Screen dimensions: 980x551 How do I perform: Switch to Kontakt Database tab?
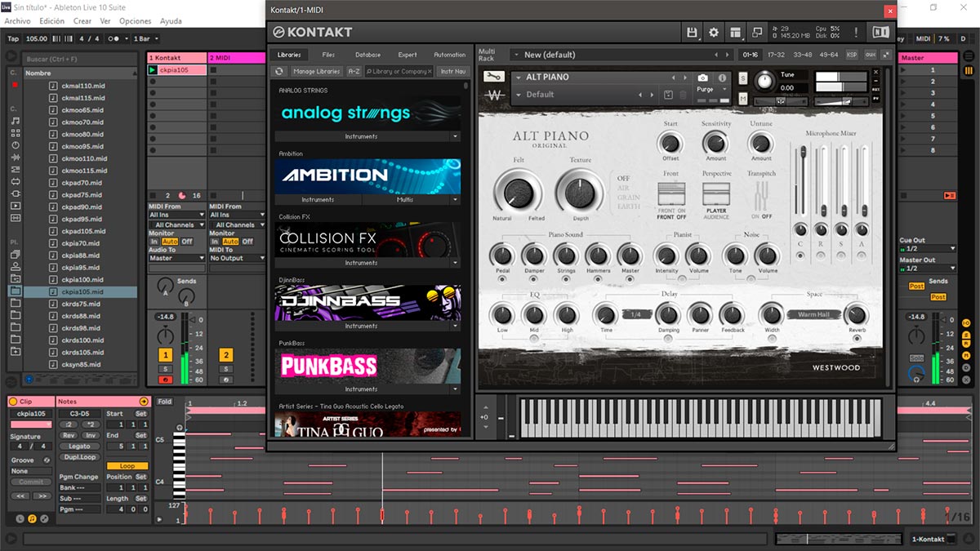[x=367, y=55]
